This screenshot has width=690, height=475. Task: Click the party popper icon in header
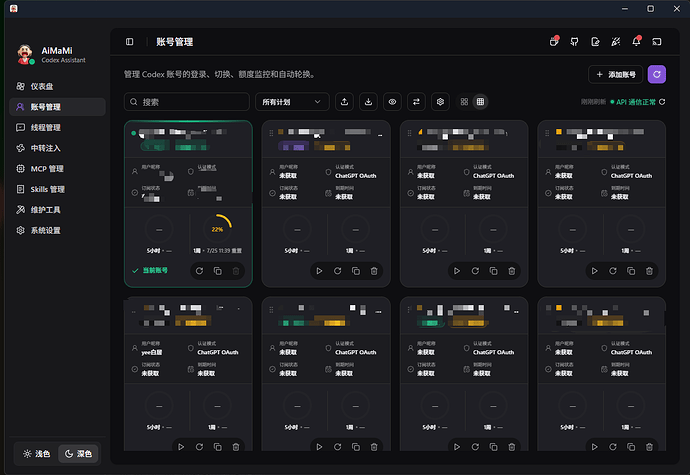pyautogui.click(x=616, y=42)
